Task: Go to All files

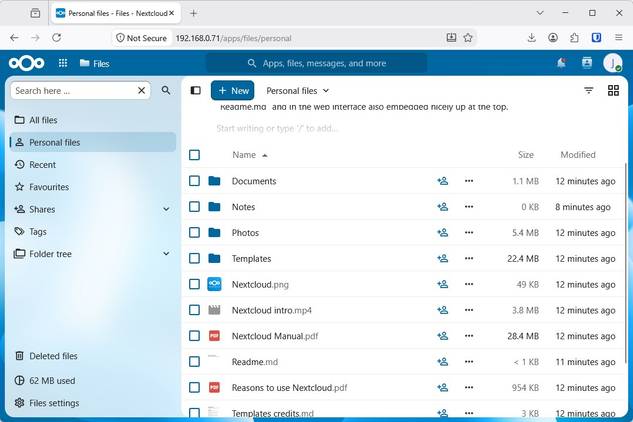Action: 93,120
